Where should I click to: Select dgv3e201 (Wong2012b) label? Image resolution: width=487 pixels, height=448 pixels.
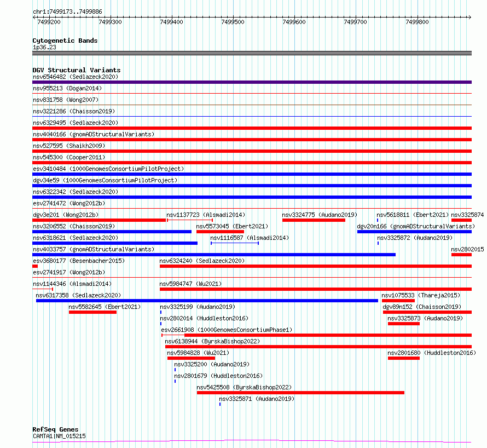[x=66, y=215]
